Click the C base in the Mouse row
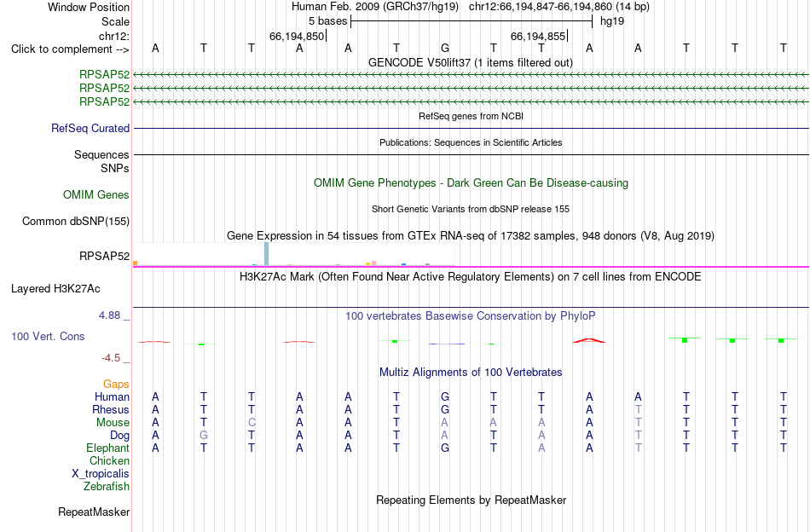Image resolution: width=810 pixels, height=532 pixels. click(x=252, y=423)
